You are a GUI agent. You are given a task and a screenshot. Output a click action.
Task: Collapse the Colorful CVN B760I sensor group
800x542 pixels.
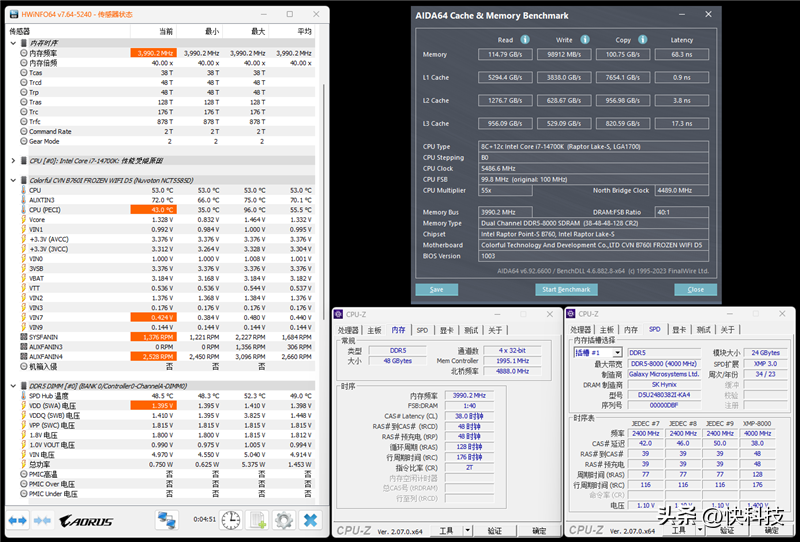pyautogui.click(x=11, y=180)
